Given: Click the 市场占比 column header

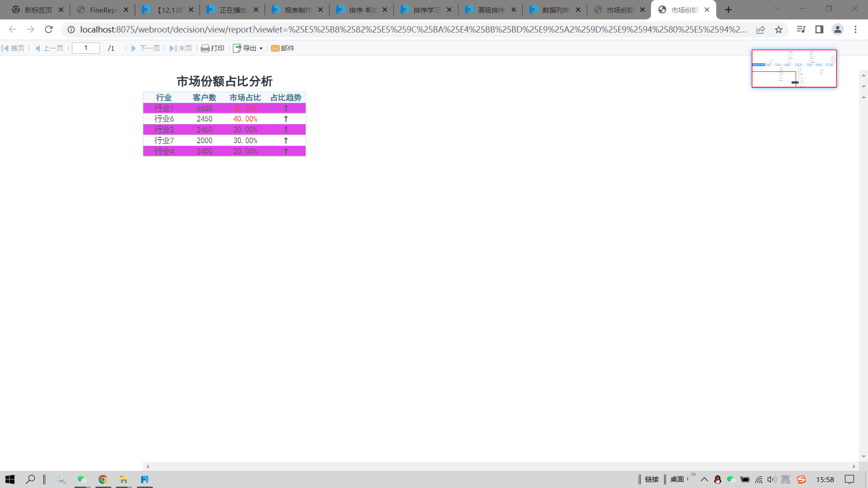Looking at the screenshot, I should pyautogui.click(x=245, y=98).
